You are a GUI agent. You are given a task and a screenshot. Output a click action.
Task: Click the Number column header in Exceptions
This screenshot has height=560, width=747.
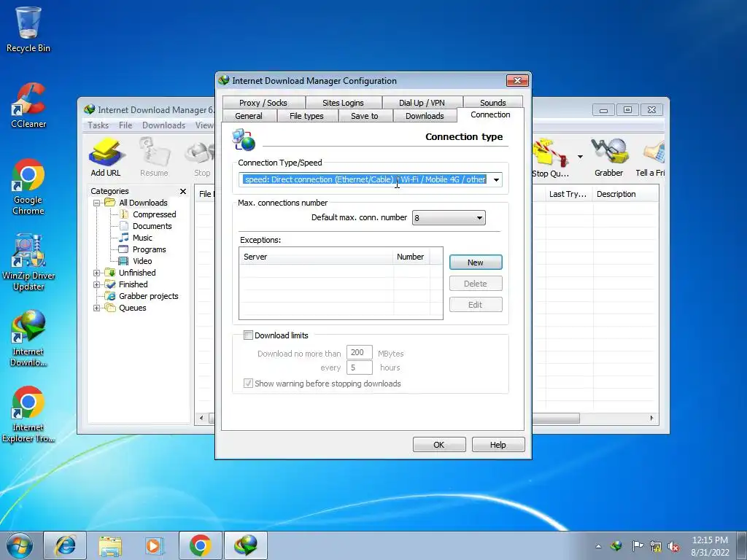(x=411, y=257)
